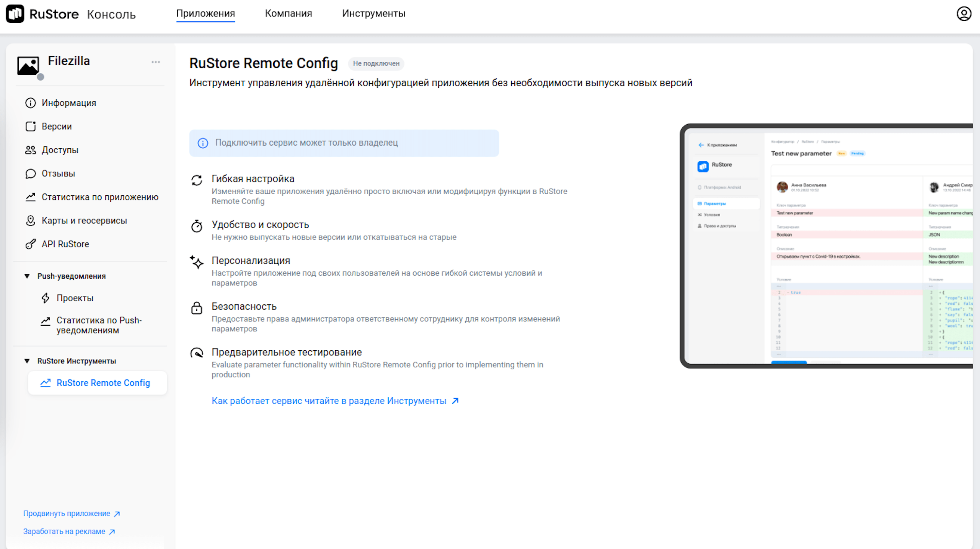Click the Доступы people icon
Image resolution: width=980 pixels, height=549 pixels.
pyautogui.click(x=30, y=150)
